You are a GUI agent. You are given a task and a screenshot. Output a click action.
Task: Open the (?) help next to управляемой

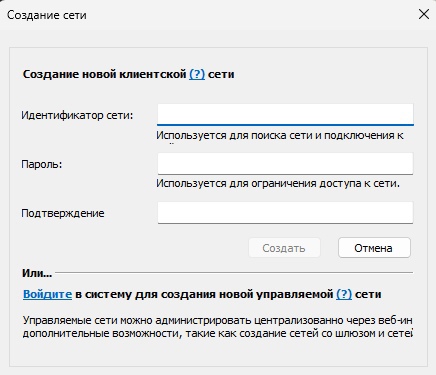point(344,294)
